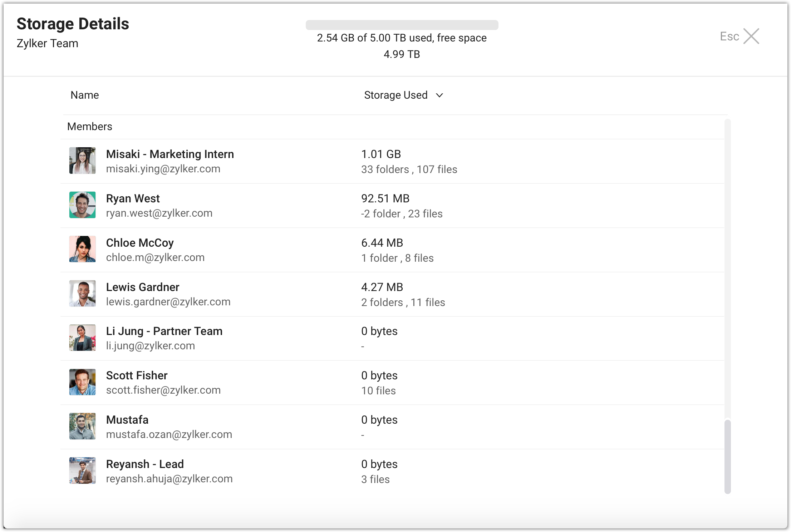
Task: Click Mustafa's avatar image
Action: 82,426
